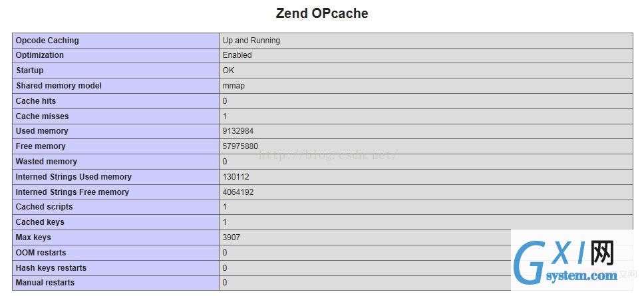This screenshot has width=644, height=296.
Task: Click the blog.csdn.net watermark link
Action: pos(328,155)
